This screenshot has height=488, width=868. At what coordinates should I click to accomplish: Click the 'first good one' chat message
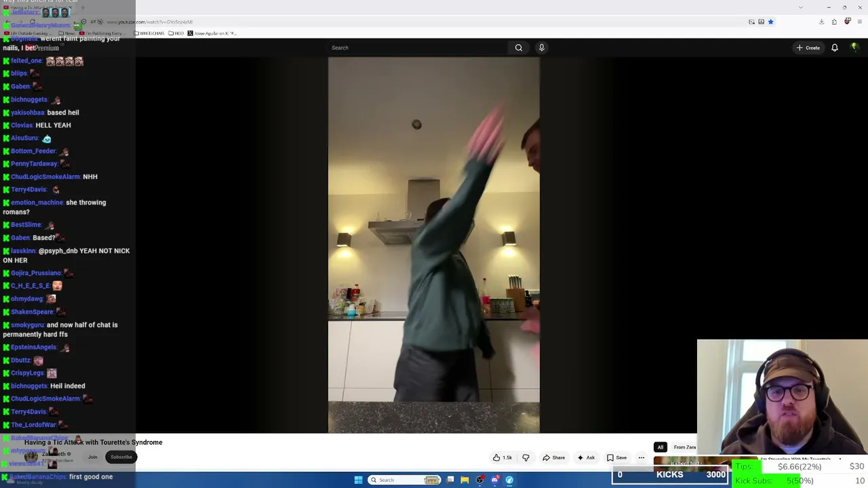coord(91,476)
